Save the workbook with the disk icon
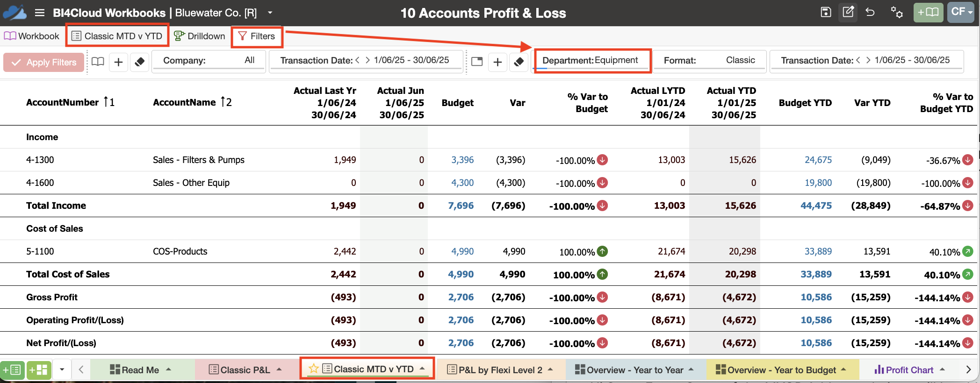 click(826, 12)
